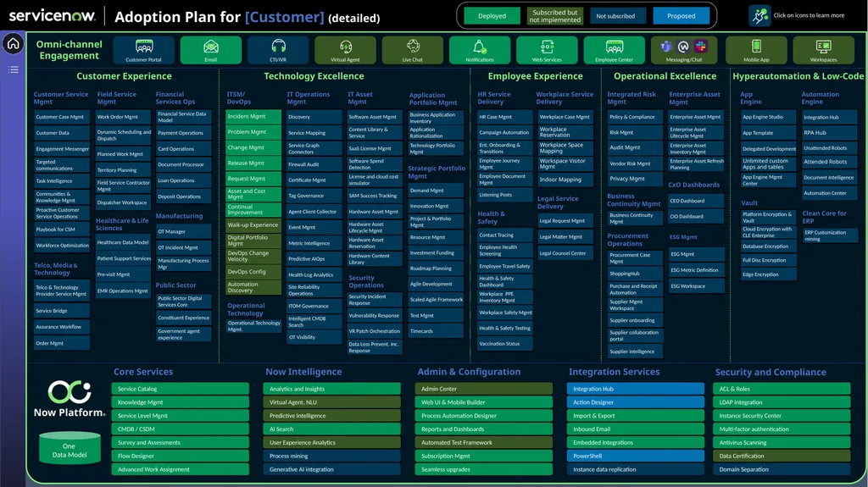The width and height of the screenshot is (868, 487).
Task: Select the Web Services icon tile
Action: click(547, 50)
